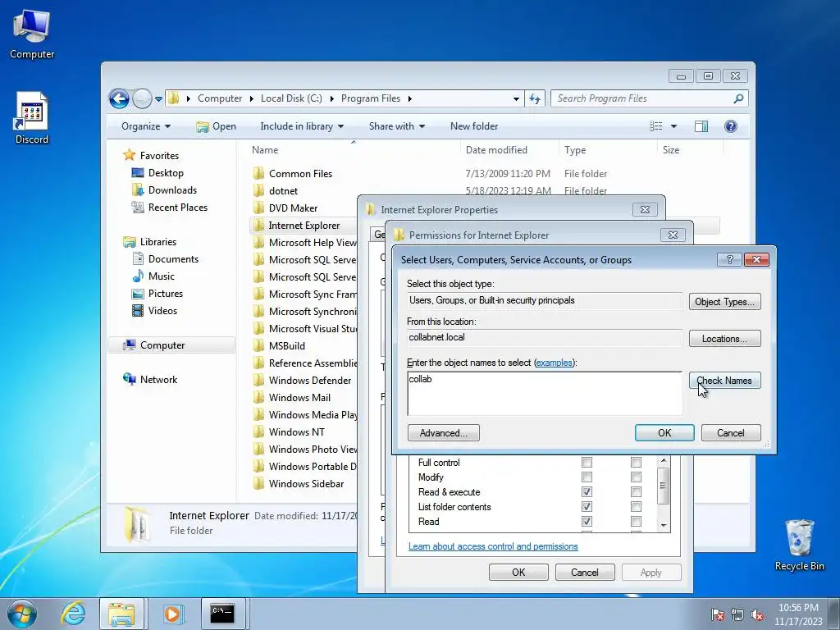
Task: Open Include in library dropdown
Action: tap(302, 126)
